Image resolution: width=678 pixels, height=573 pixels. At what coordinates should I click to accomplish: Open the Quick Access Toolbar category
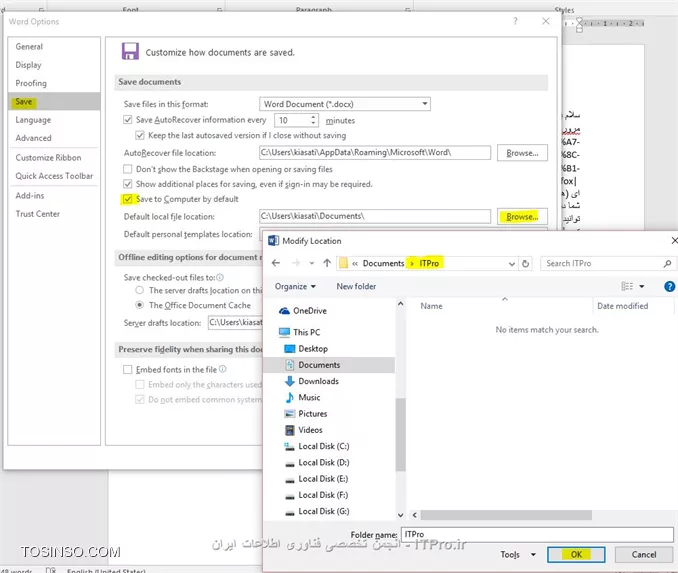point(54,176)
